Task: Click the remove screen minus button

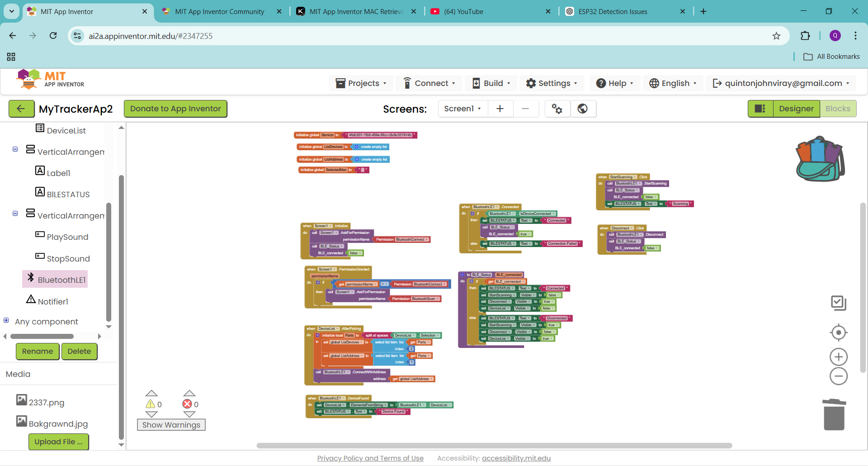Action: coord(525,109)
